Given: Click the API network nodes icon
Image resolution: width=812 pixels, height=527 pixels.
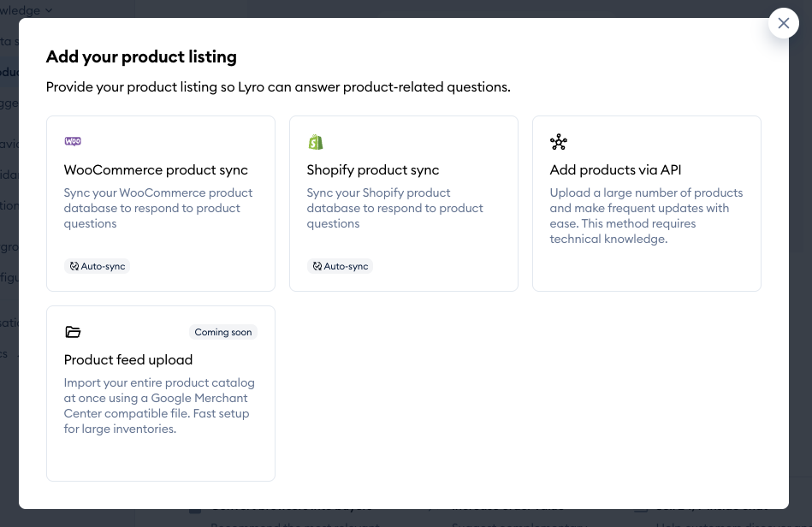Looking at the screenshot, I should (x=559, y=142).
